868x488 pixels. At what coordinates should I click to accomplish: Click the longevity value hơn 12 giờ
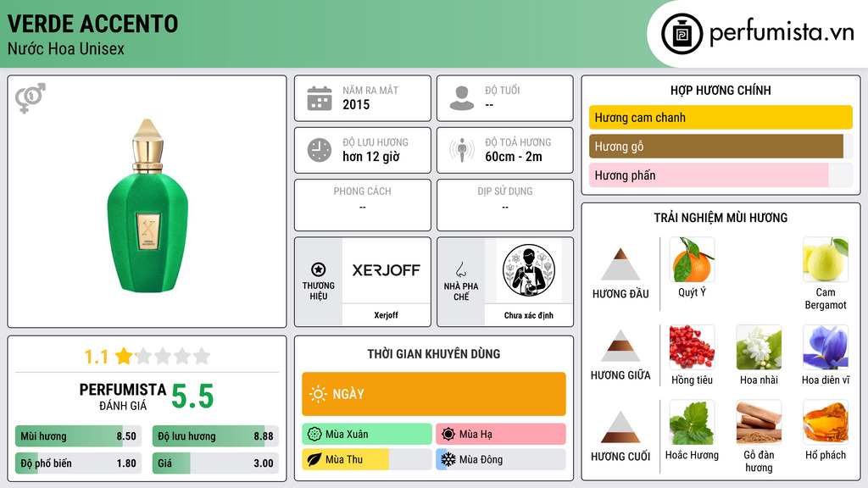(x=371, y=157)
